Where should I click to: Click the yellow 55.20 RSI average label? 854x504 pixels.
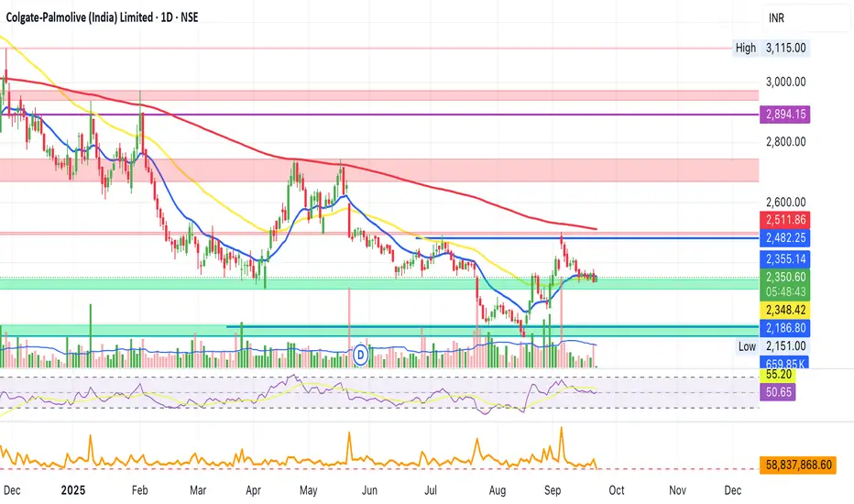click(778, 375)
